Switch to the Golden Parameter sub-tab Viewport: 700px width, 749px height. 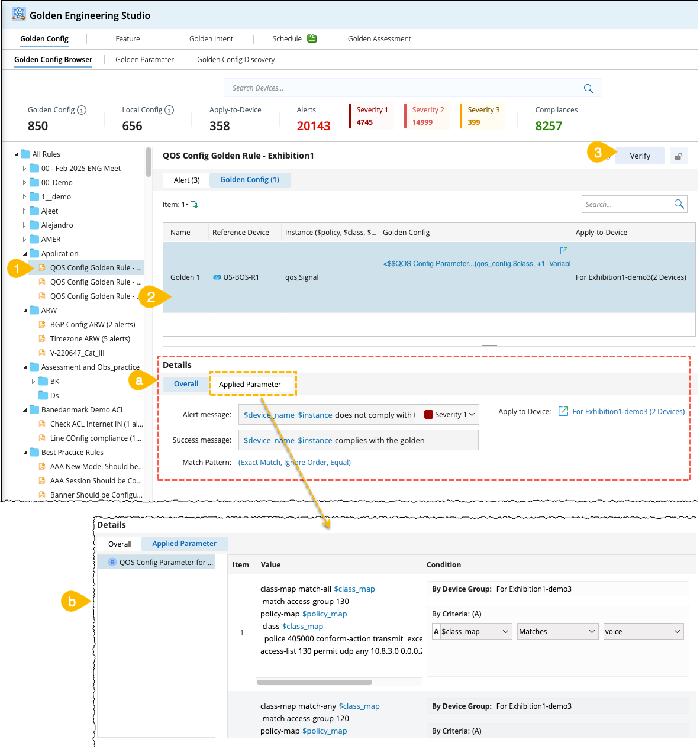(x=144, y=60)
